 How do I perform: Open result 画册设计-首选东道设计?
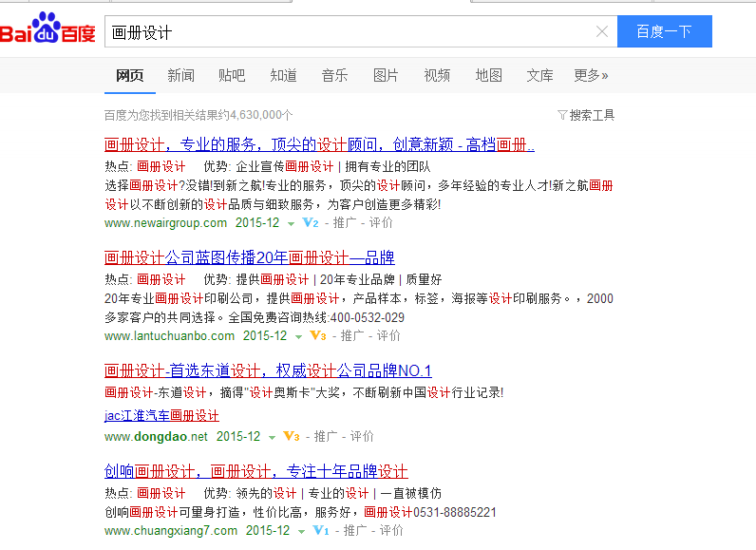[268, 370]
